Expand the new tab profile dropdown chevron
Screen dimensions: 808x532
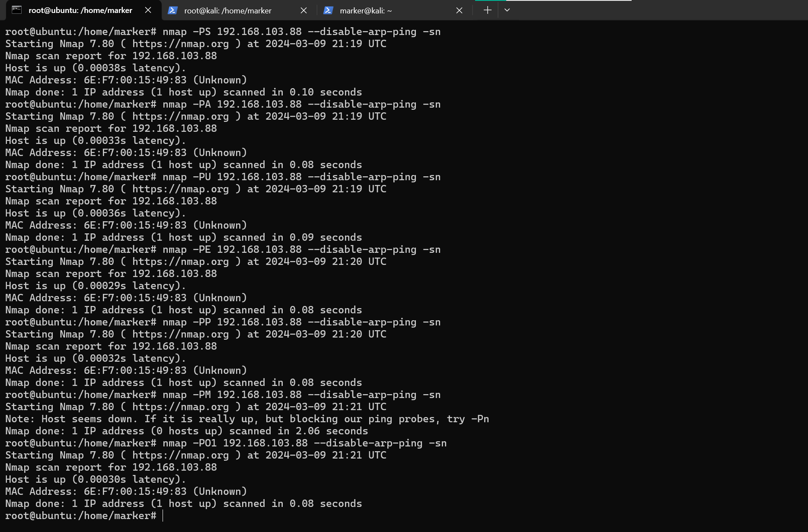click(x=507, y=10)
